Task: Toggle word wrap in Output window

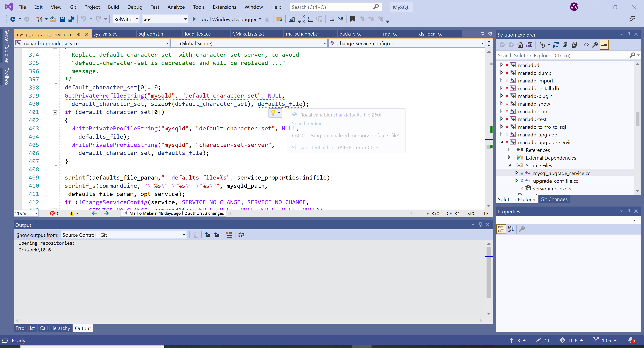Action: click(x=241, y=235)
